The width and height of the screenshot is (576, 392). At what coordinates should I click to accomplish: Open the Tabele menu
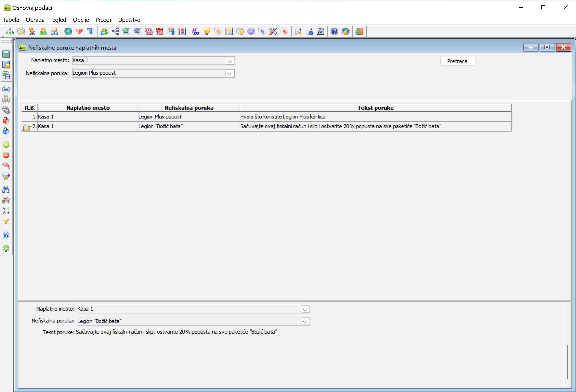(11, 20)
